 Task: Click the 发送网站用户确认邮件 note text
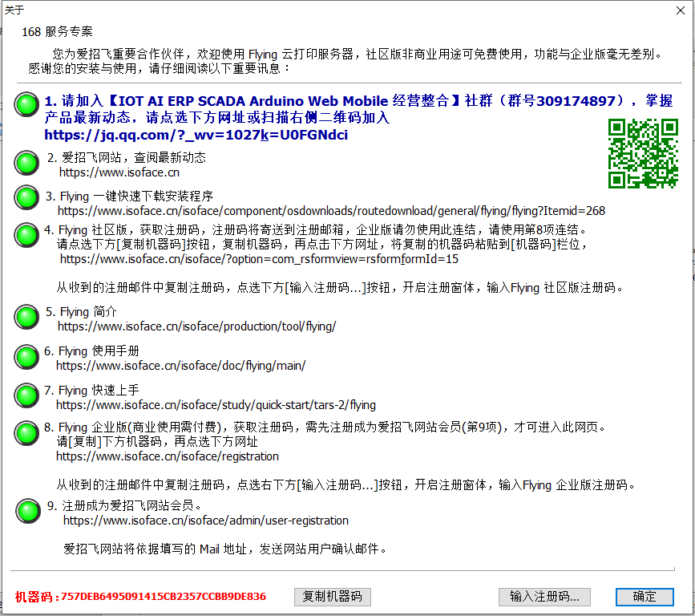click(225, 549)
